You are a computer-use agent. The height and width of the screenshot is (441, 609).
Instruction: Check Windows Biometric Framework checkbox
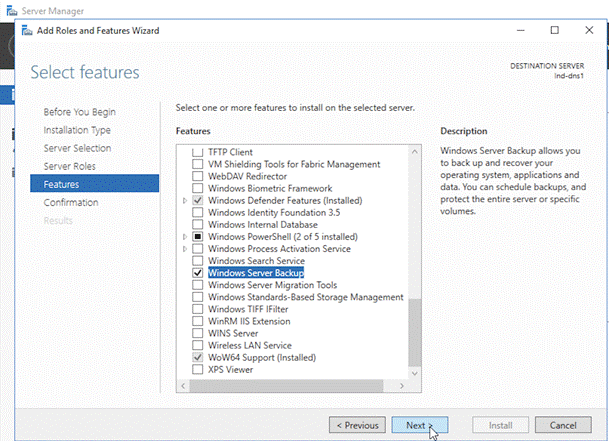pos(197,188)
